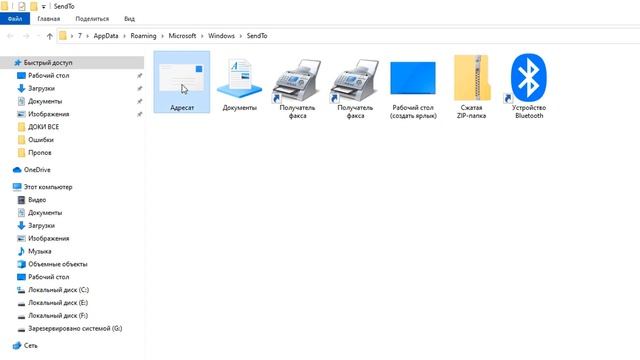Click Windows in the address path
Screen dimensions: 640x360
coord(221,36)
